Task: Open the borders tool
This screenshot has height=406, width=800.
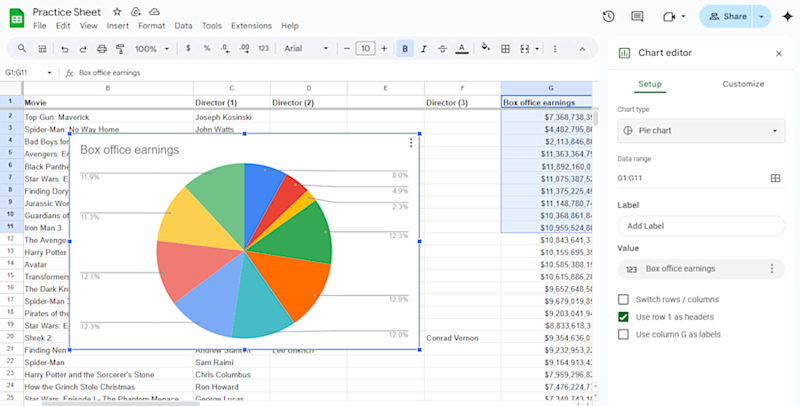Action: click(505, 49)
